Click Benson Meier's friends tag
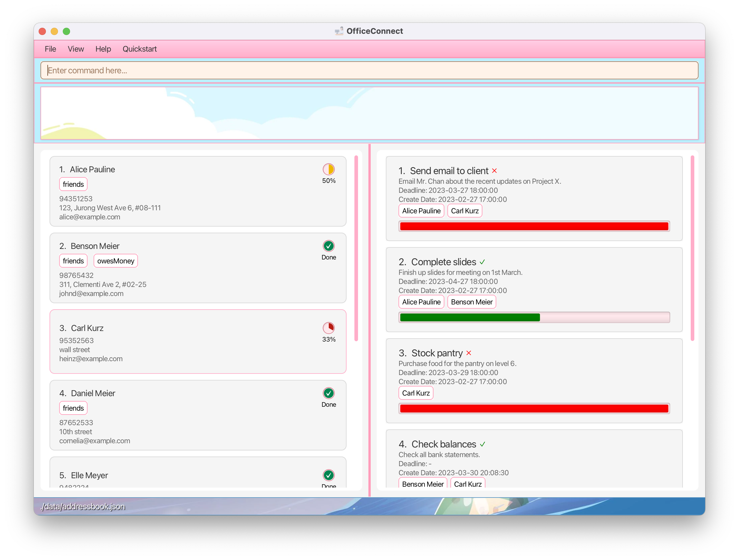This screenshot has width=739, height=560. pyautogui.click(x=73, y=261)
